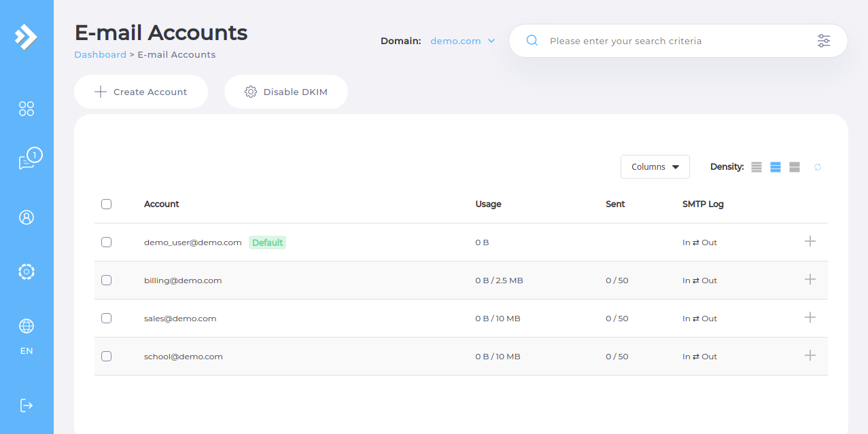Open the dashboard grid icon in sidebar

(x=27, y=109)
